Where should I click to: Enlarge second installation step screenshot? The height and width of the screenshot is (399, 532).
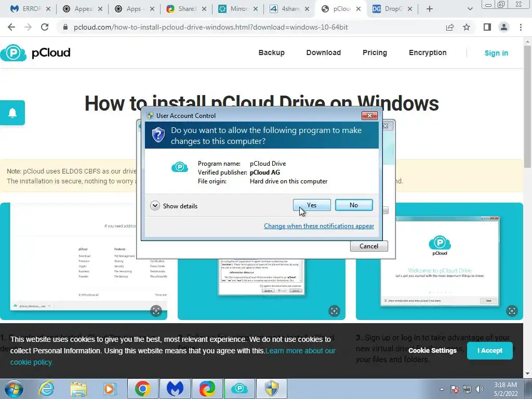pos(334,311)
